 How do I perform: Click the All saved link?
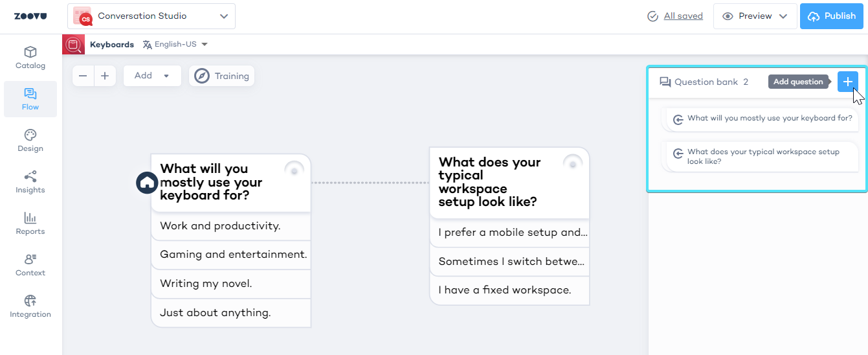coord(683,16)
